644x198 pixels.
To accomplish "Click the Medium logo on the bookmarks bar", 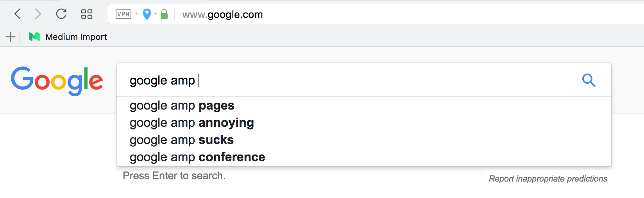I will click(x=34, y=37).
